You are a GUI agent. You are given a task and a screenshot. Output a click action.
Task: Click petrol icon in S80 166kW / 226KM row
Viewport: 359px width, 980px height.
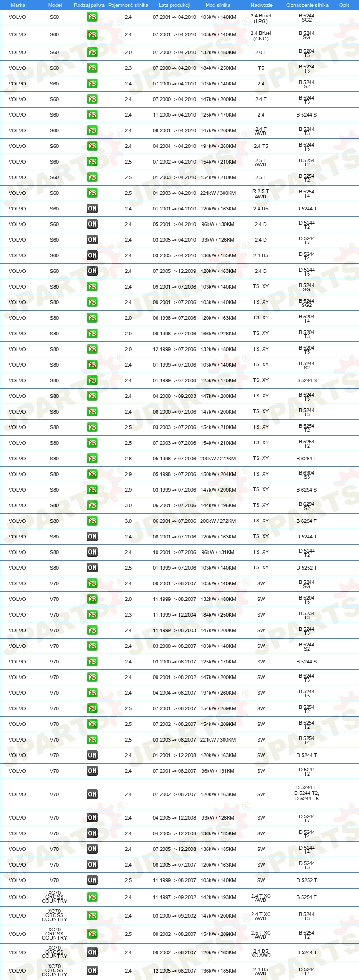tap(92, 334)
